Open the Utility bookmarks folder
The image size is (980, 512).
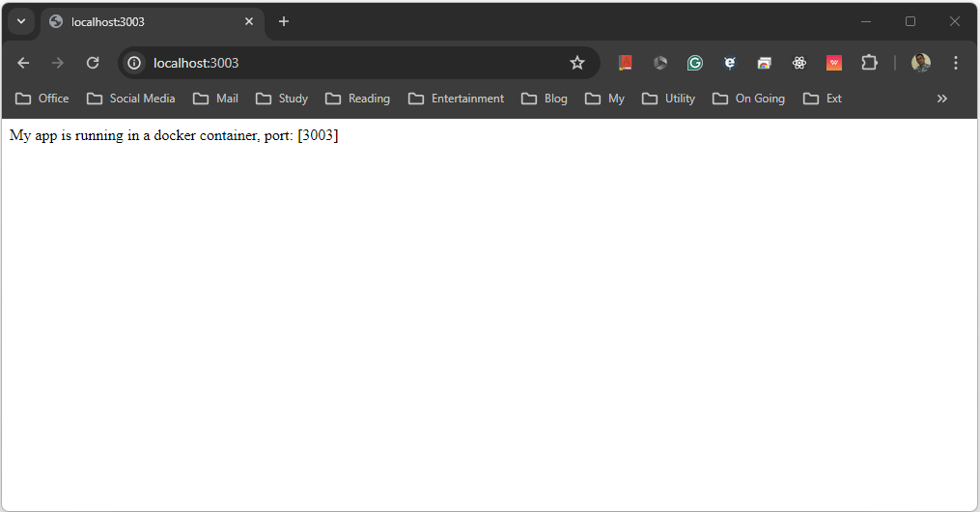pos(668,99)
